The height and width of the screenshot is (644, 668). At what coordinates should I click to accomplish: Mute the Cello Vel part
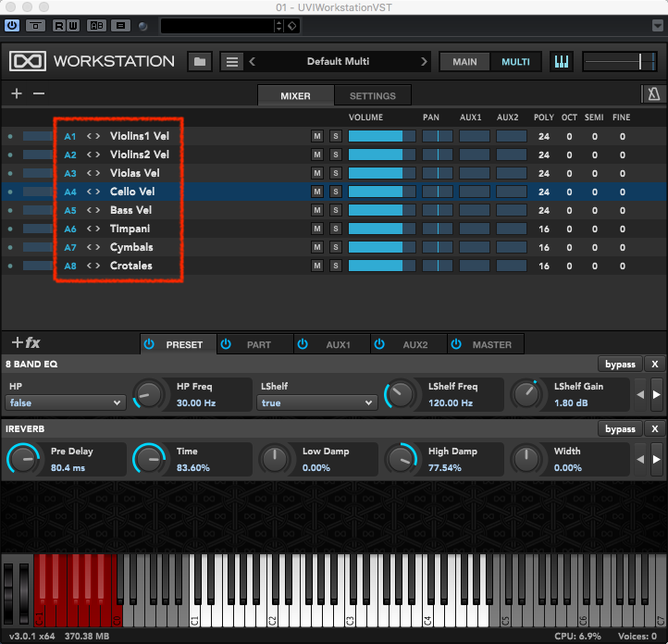pos(317,192)
